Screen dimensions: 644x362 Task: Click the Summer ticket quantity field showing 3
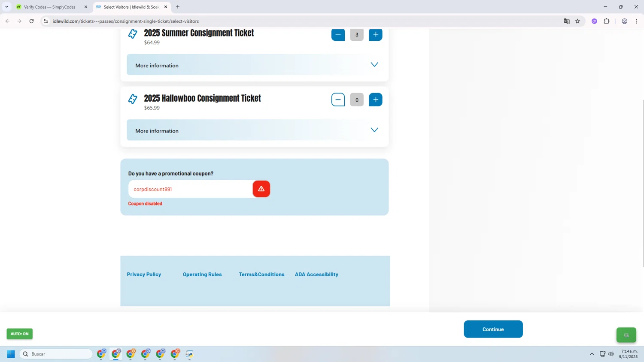click(x=357, y=35)
